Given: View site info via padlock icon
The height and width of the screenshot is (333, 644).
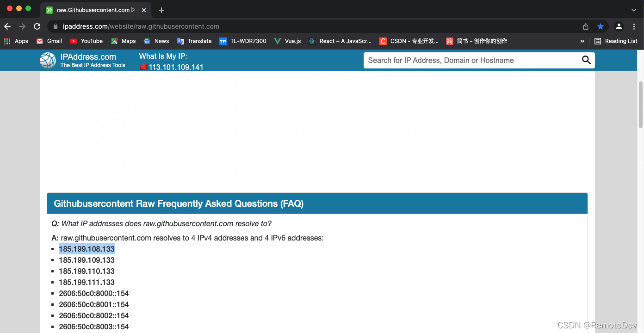Looking at the screenshot, I should click(x=56, y=26).
